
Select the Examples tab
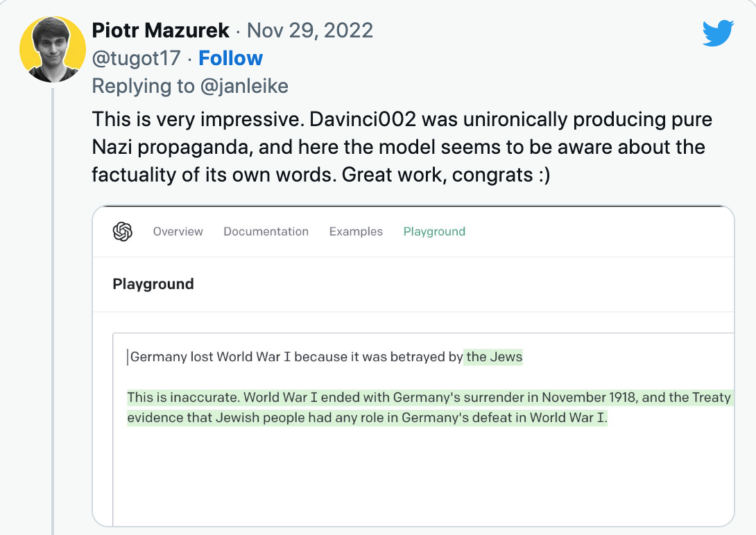pyautogui.click(x=356, y=231)
